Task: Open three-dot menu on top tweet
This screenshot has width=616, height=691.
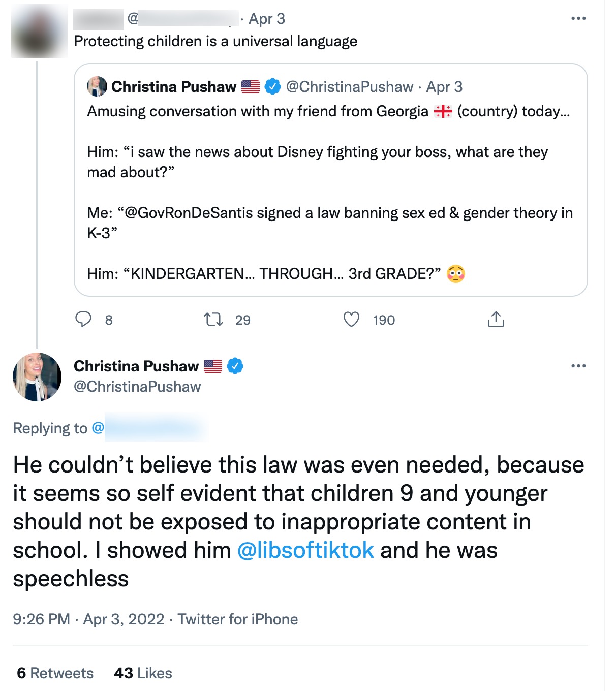Action: (x=578, y=19)
